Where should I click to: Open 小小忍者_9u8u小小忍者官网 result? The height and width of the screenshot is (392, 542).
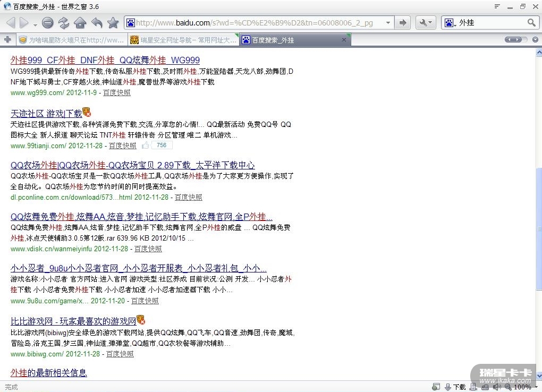(139, 268)
